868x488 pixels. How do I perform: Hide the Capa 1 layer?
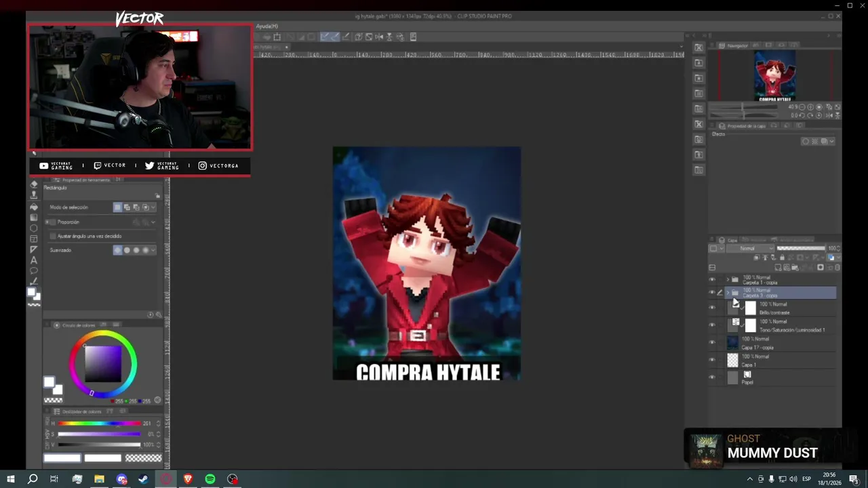[712, 360]
